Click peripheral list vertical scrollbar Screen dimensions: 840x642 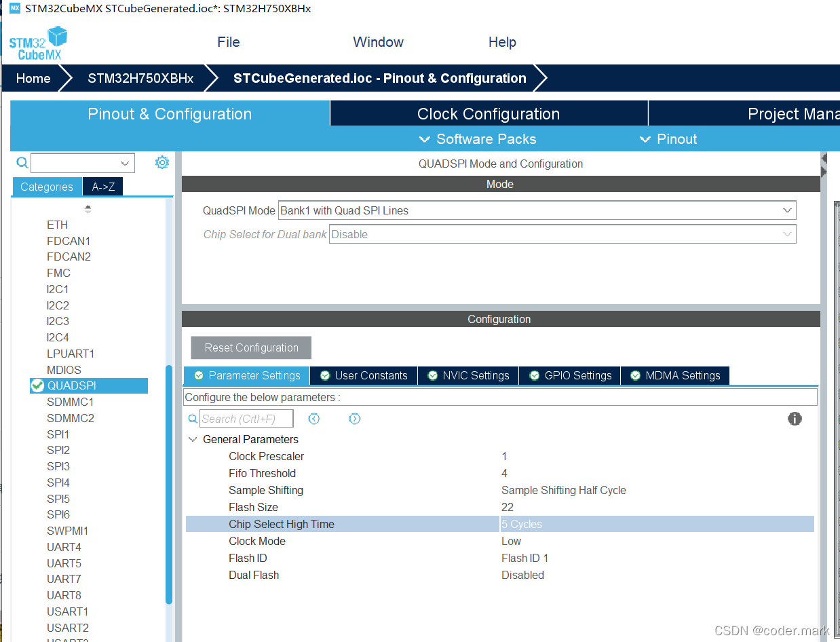[x=169, y=484]
